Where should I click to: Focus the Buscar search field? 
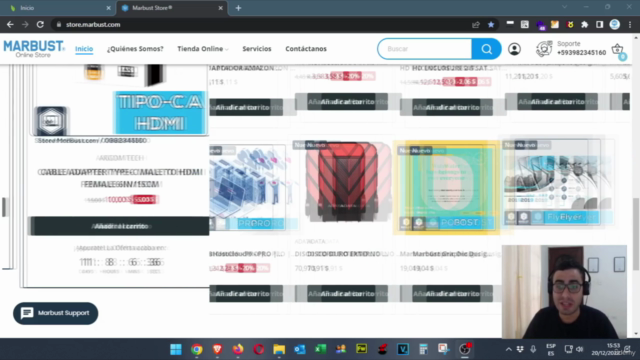tap(425, 49)
